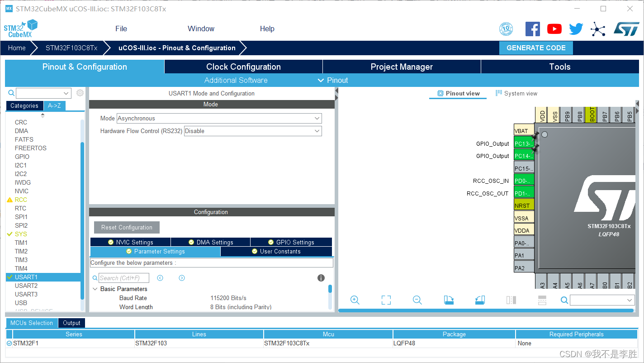Select the PC13 GPIO_Output pin
Screen dimensions: 644x363
click(x=524, y=143)
